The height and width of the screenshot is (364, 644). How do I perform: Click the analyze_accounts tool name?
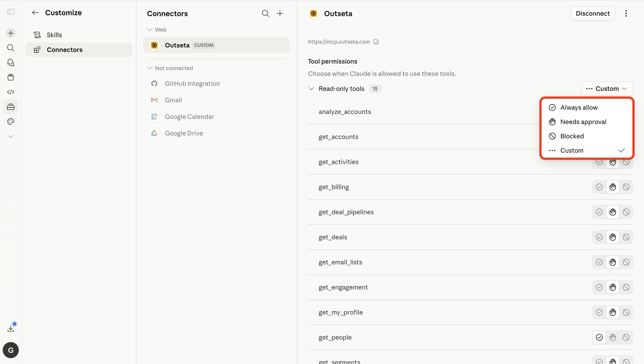(345, 112)
